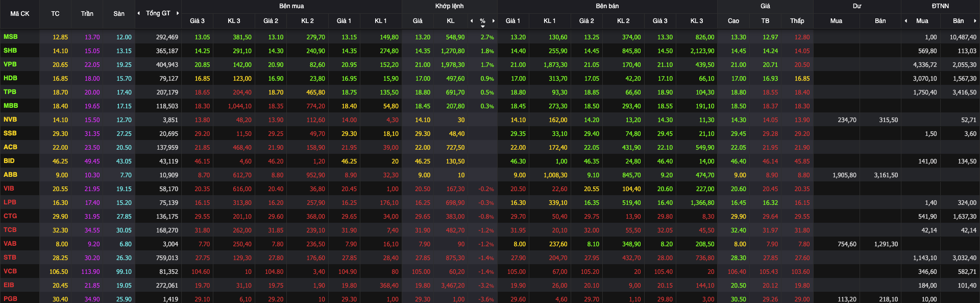Click the Thấp column header
The image size is (980, 303).
[797, 21]
